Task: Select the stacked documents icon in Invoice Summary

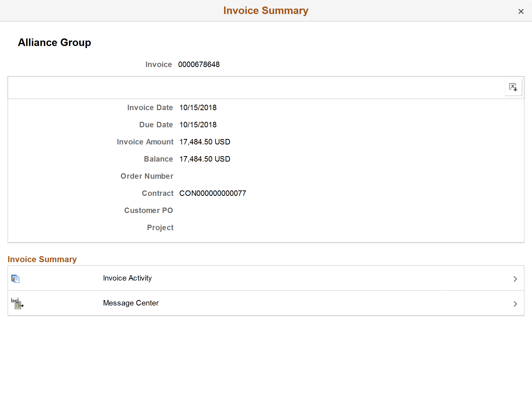Action: pos(15,278)
